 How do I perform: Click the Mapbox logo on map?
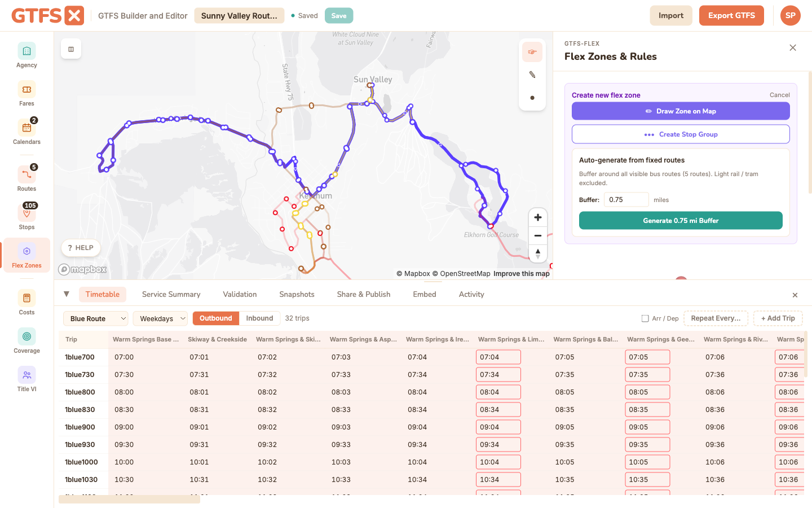click(x=83, y=269)
